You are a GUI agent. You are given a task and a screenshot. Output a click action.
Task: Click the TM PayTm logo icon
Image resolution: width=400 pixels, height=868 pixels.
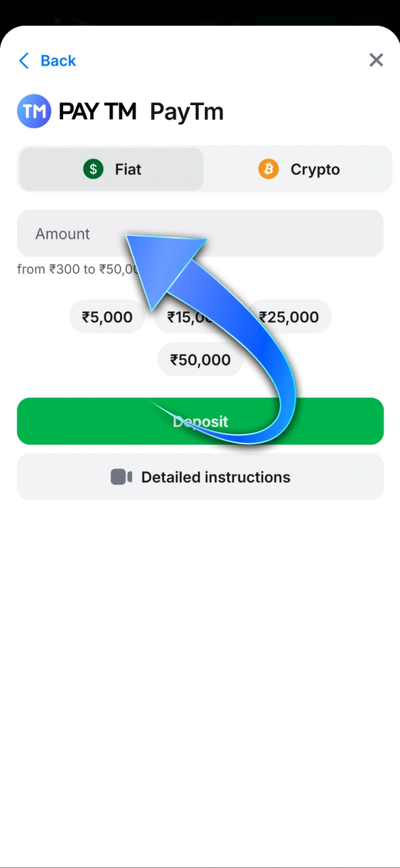click(34, 111)
